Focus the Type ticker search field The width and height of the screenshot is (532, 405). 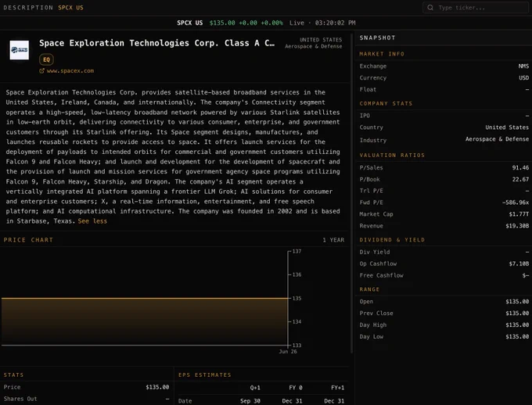[x=476, y=8]
